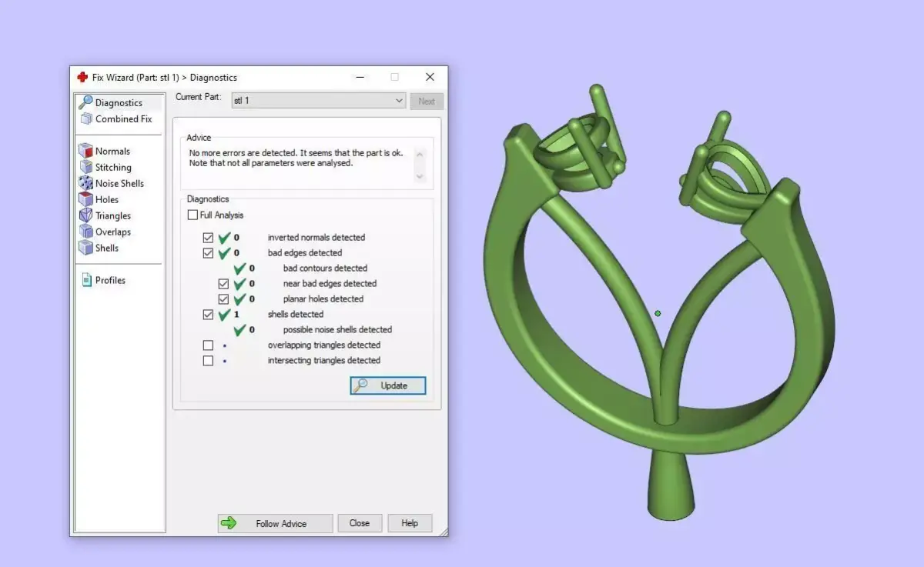Enable intersecting triangles detected checkbox
Image resolution: width=924 pixels, height=567 pixels.
tap(208, 361)
